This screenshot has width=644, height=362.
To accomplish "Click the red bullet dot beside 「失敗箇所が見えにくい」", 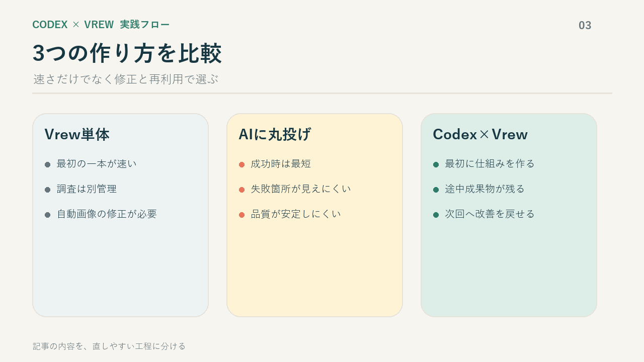I will pyautogui.click(x=242, y=190).
